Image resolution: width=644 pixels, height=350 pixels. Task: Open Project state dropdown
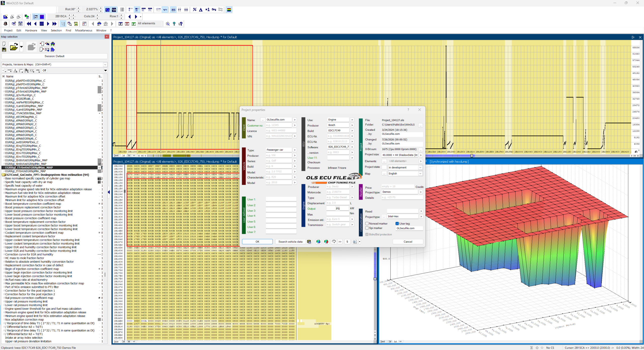tap(420, 167)
